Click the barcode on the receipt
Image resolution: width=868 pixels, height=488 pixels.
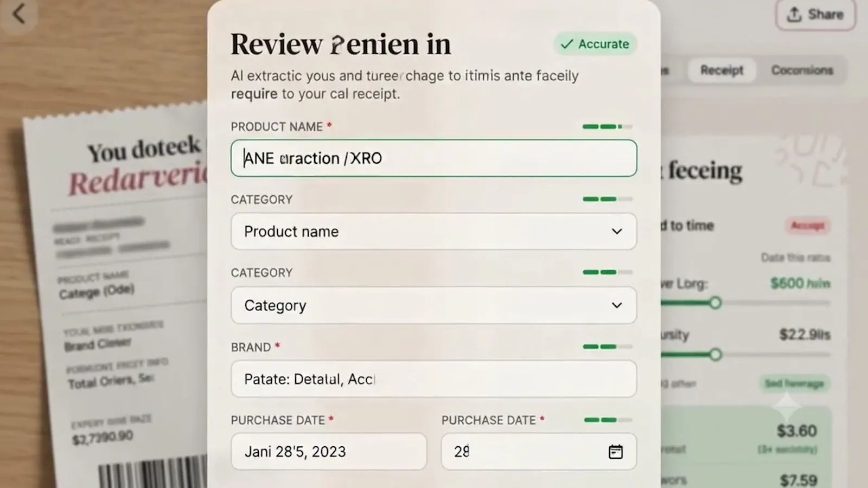153,472
